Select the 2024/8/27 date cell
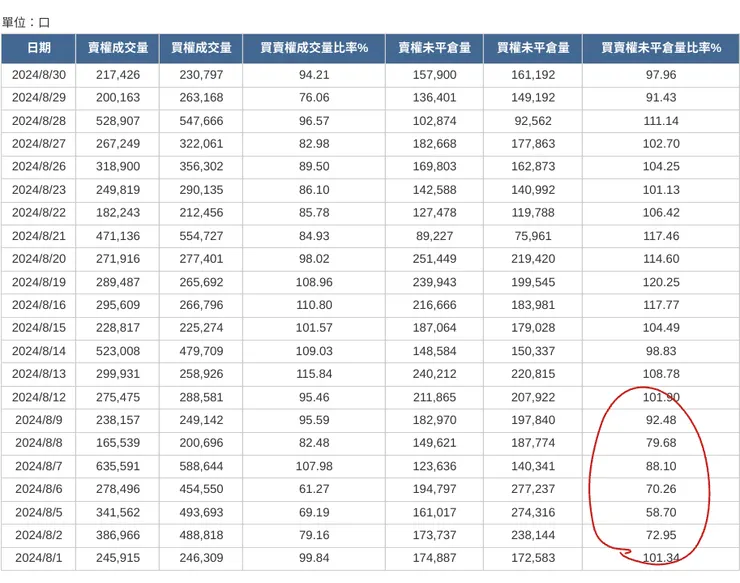 39,144
